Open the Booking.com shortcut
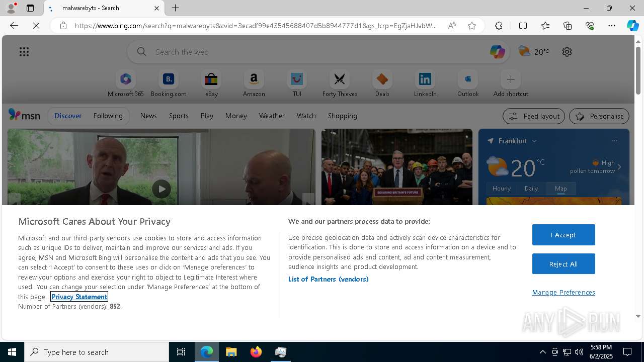 [169, 84]
